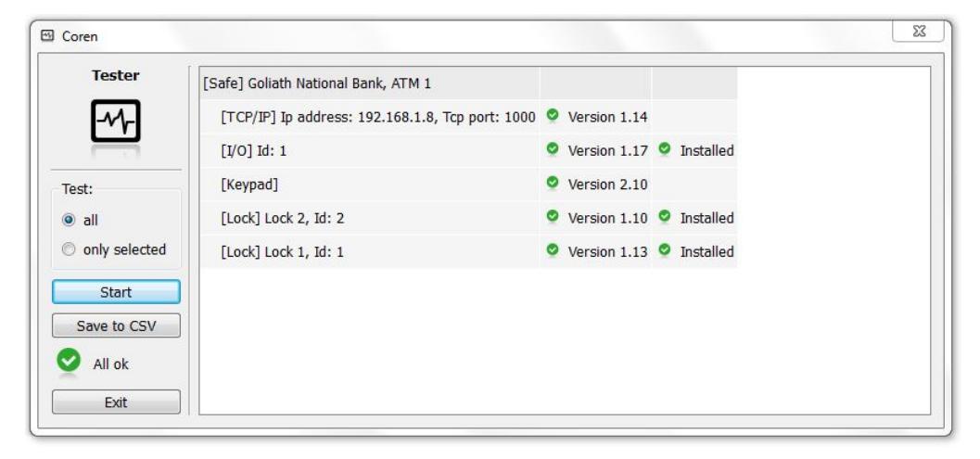
Task: Click green check beside Version 1.10
Action: [x=552, y=216]
